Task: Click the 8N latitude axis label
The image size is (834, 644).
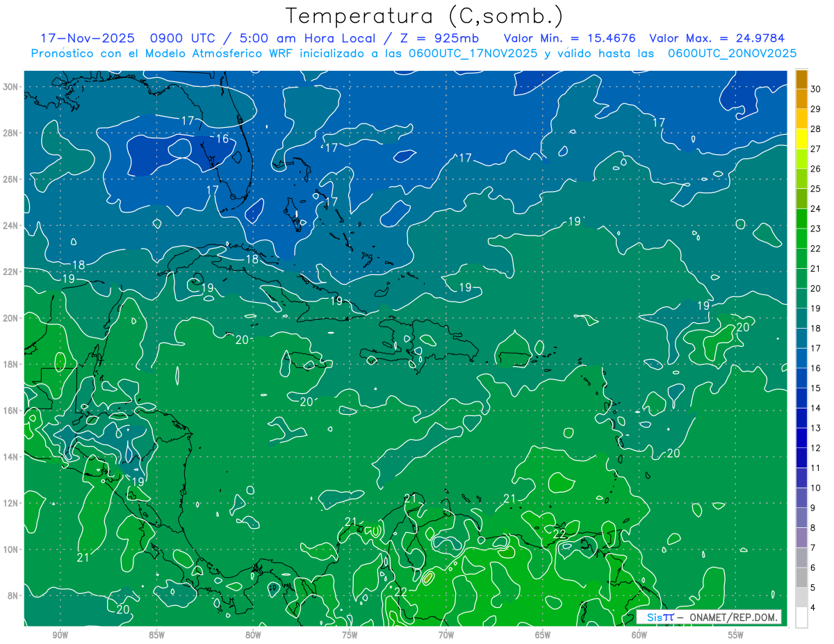Action: point(14,596)
